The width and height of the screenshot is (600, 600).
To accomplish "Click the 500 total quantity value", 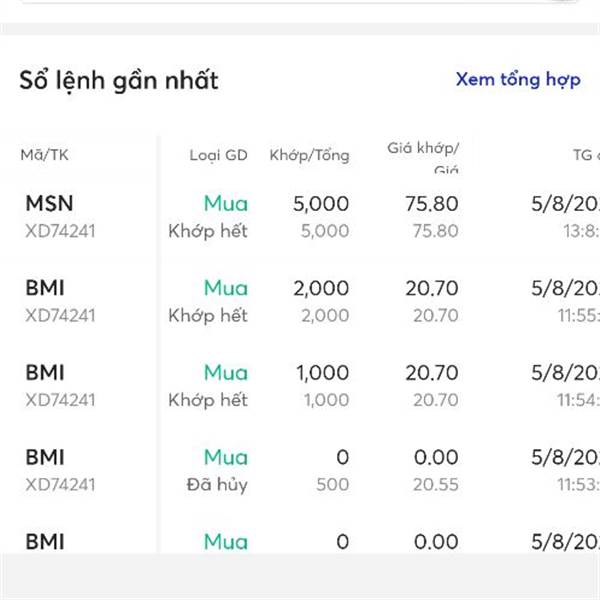I will click(333, 484).
